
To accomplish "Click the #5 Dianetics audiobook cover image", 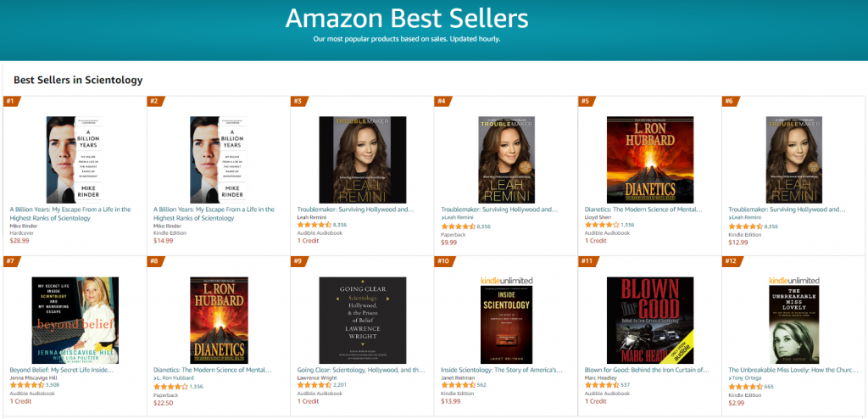I will pos(650,159).
